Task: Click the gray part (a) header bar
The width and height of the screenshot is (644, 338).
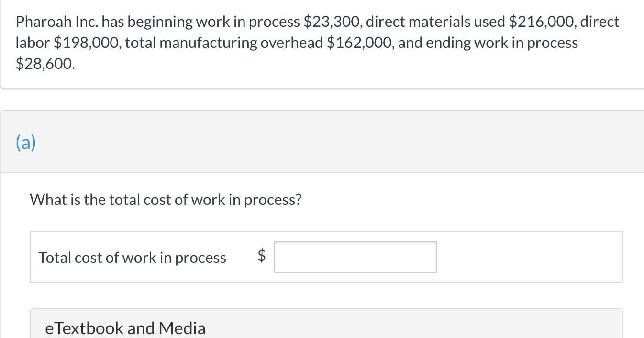Action: pyautogui.click(x=322, y=142)
